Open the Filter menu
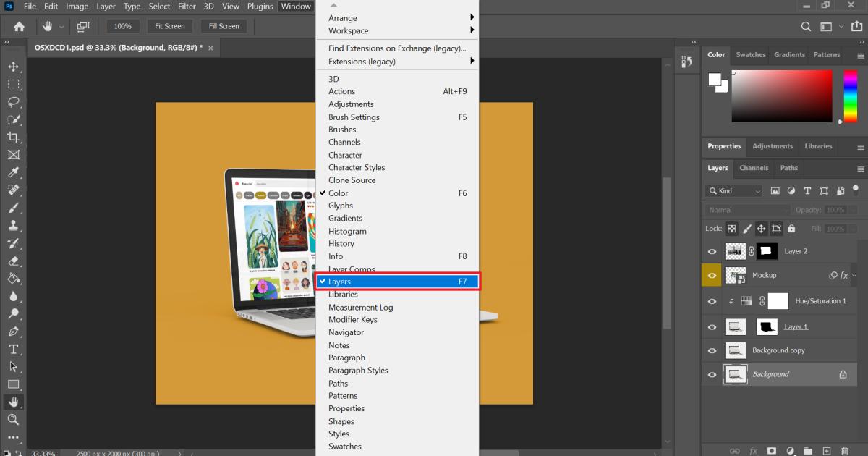The height and width of the screenshot is (456, 868). [187, 6]
